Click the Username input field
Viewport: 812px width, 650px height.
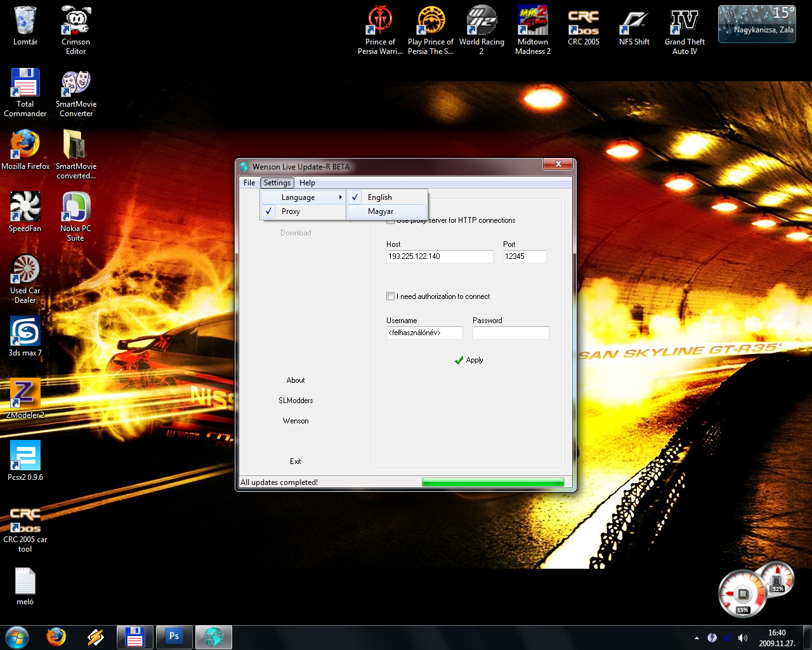(x=424, y=333)
